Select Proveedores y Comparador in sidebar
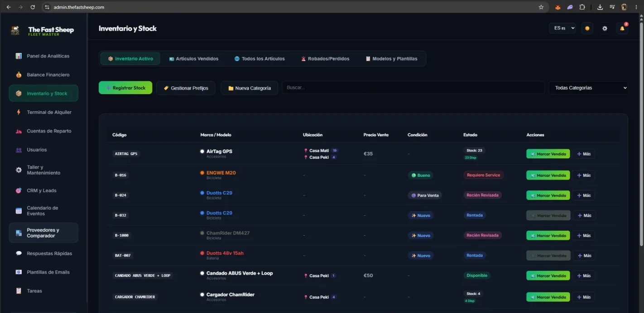 point(43,233)
